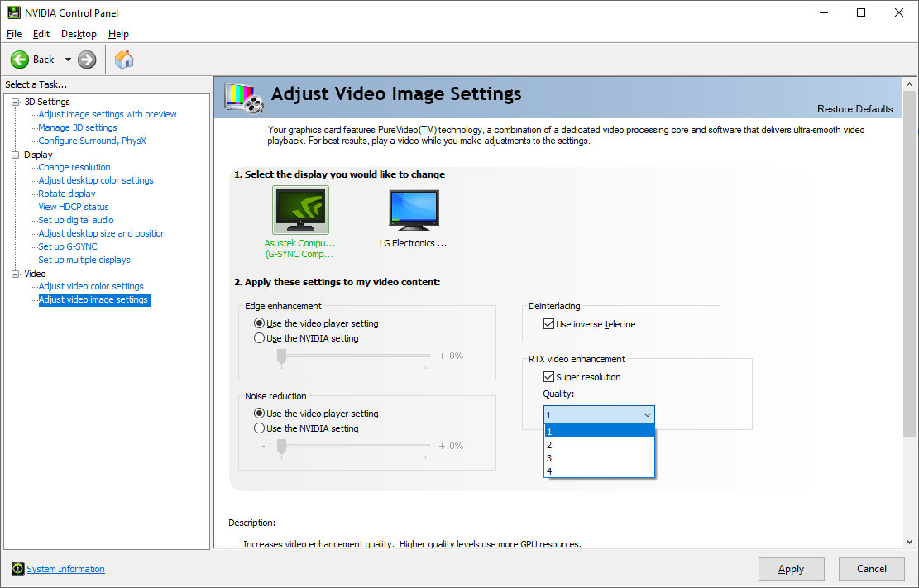Go to the Home page icon
Screen dimensions: 919x588
click(124, 60)
